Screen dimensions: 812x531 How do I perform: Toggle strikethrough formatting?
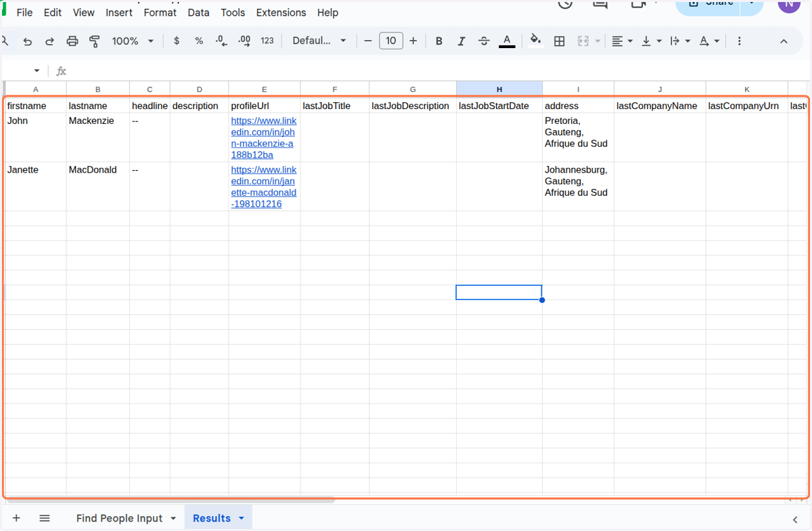click(484, 41)
